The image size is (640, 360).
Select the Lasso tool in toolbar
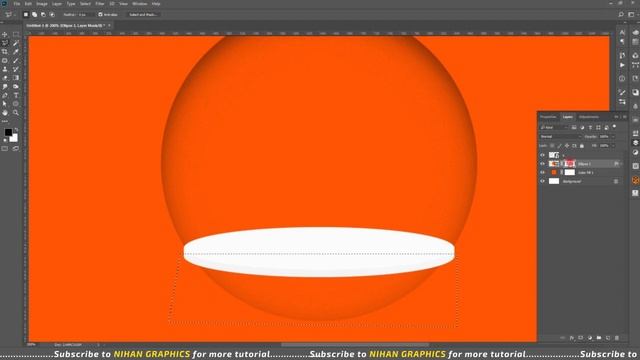(5, 43)
